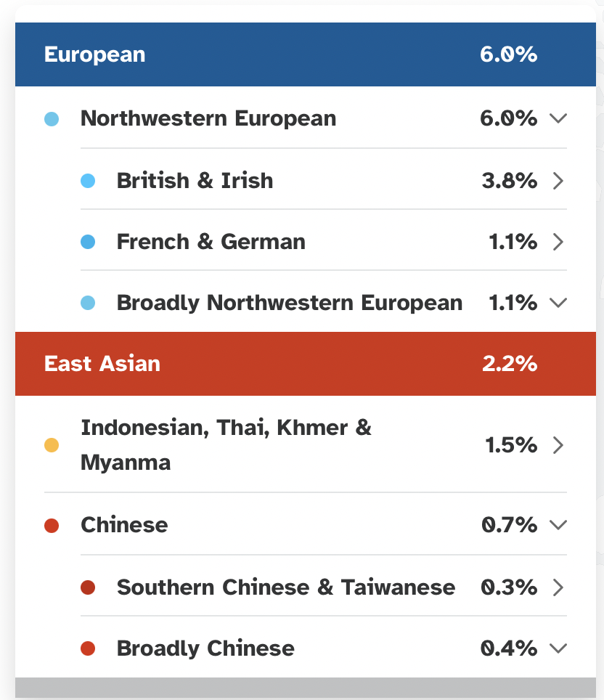Click the Broadly Chinese 0.4% value

508,648
